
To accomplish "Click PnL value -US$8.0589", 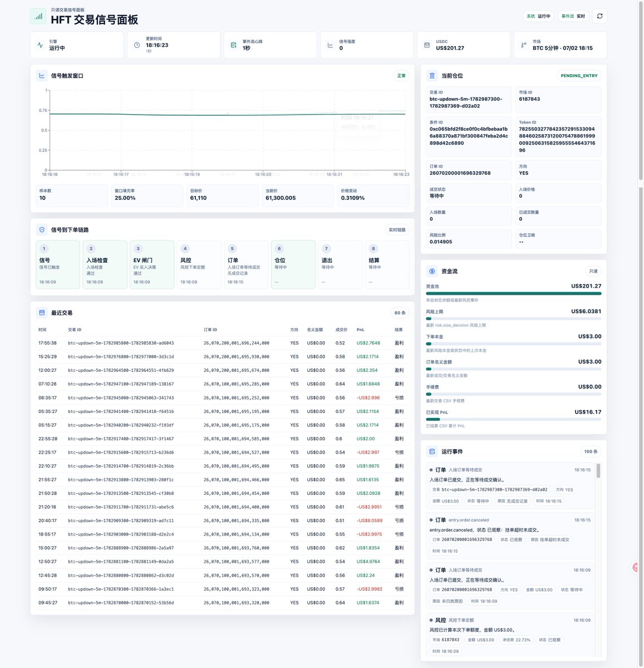I will 370,521.
